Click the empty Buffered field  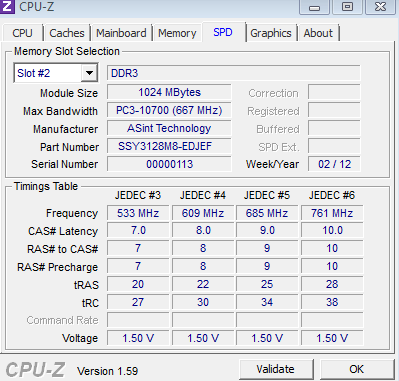(334, 128)
